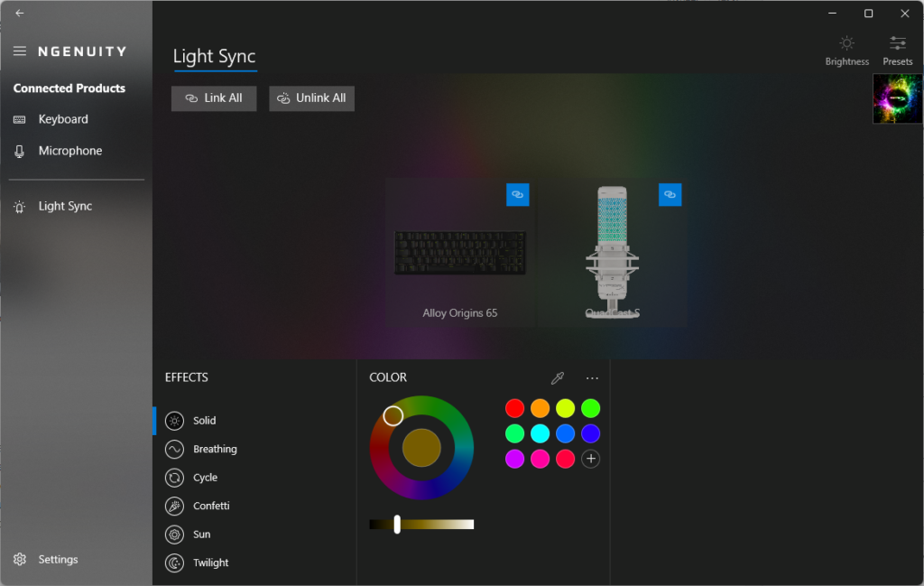The height and width of the screenshot is (586, 924).
Task: Click the Connected Products heading
Action: [69, 88]
